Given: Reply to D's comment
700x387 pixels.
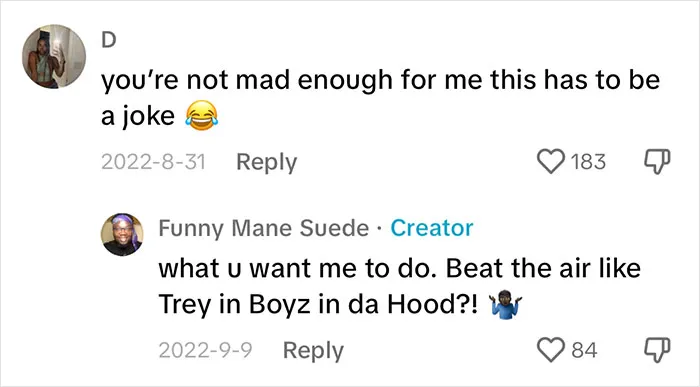Looking at the screenshot, I should click(267, 162).
